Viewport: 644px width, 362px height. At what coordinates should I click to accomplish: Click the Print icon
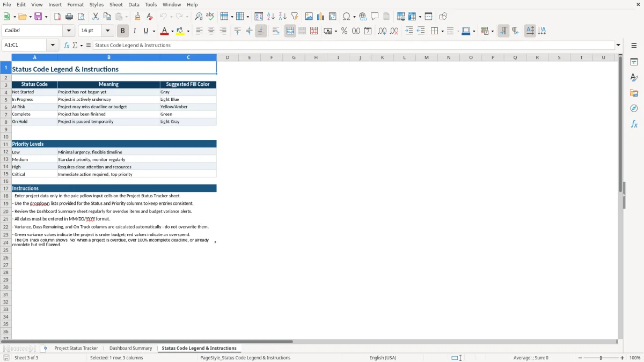(x=69, y=17)
